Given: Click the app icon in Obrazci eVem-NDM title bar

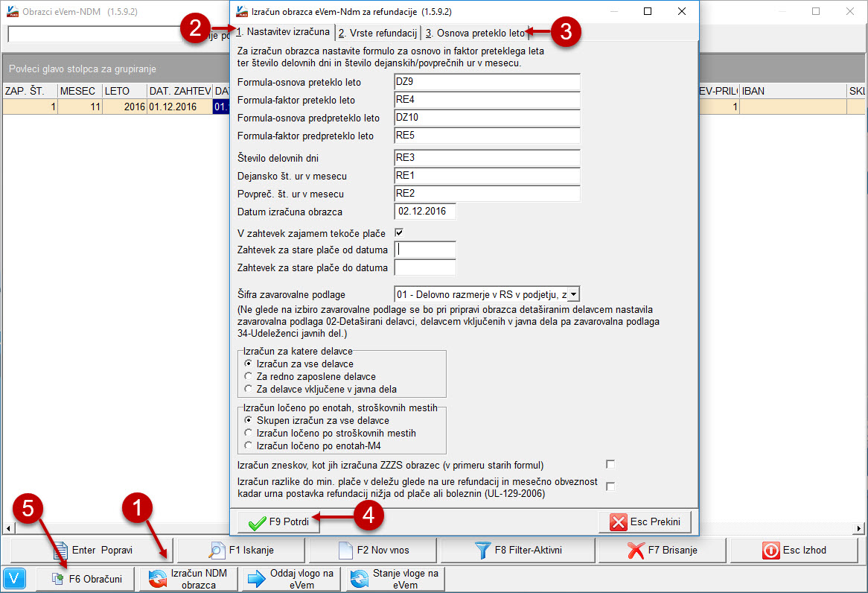Looking at the screenshot, I should click(13, 11).
